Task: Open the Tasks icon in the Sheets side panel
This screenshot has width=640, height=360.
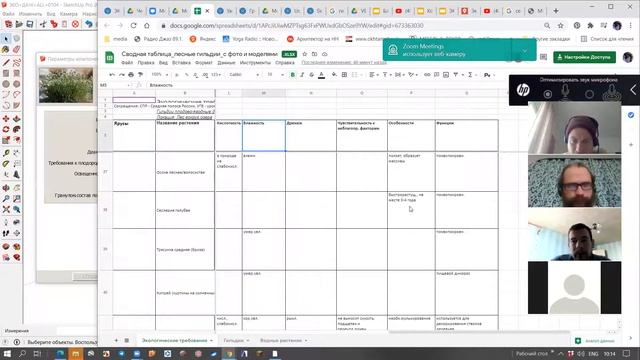Action: pyautogui.click(x=631, y=115)
